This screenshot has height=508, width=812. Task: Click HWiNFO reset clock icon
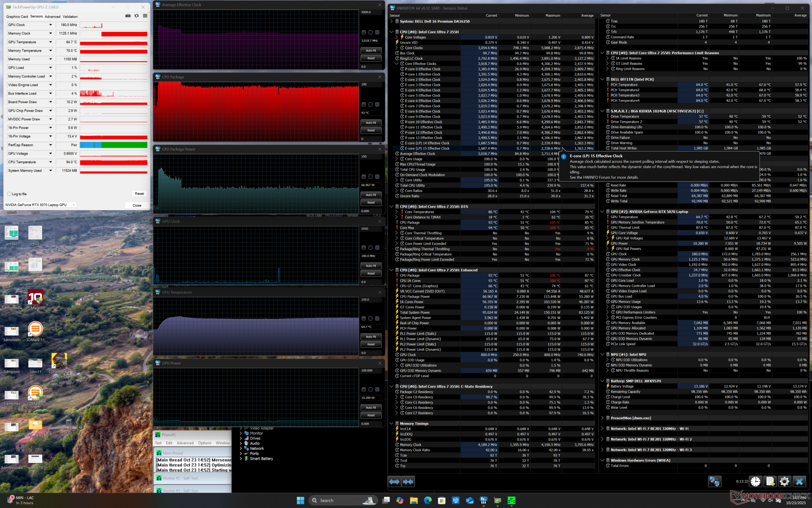[x=755, y=481]
